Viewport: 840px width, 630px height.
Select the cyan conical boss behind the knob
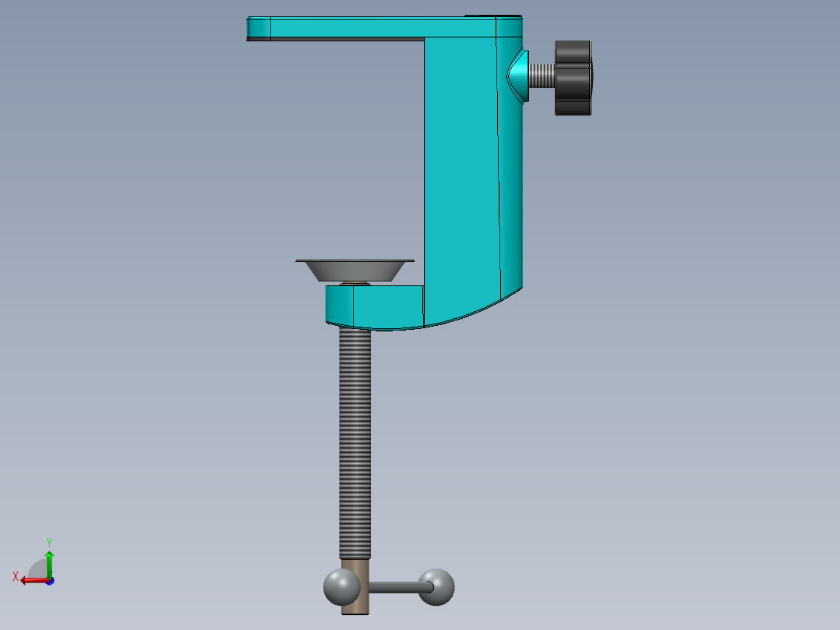click(517, 76)
